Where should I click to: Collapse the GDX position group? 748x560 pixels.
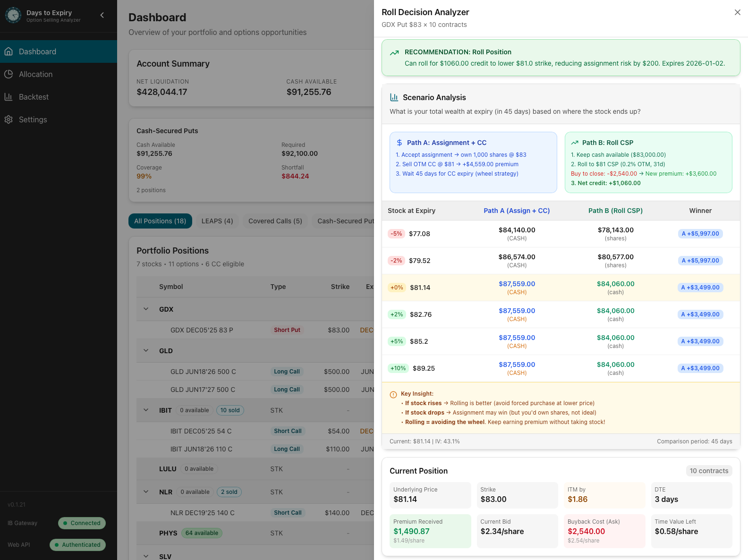point(146,309)
